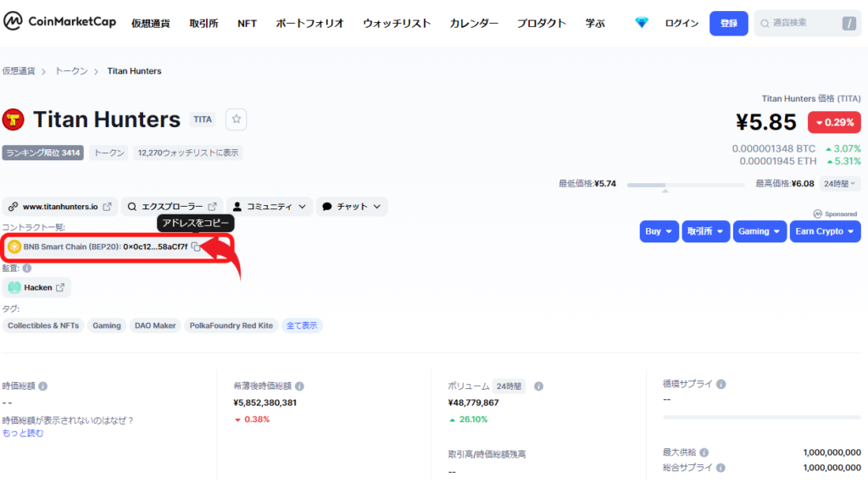Select the Collectibles & NFTs tag
This screenshot has height=483, width=868.
[x=43, y=325]
